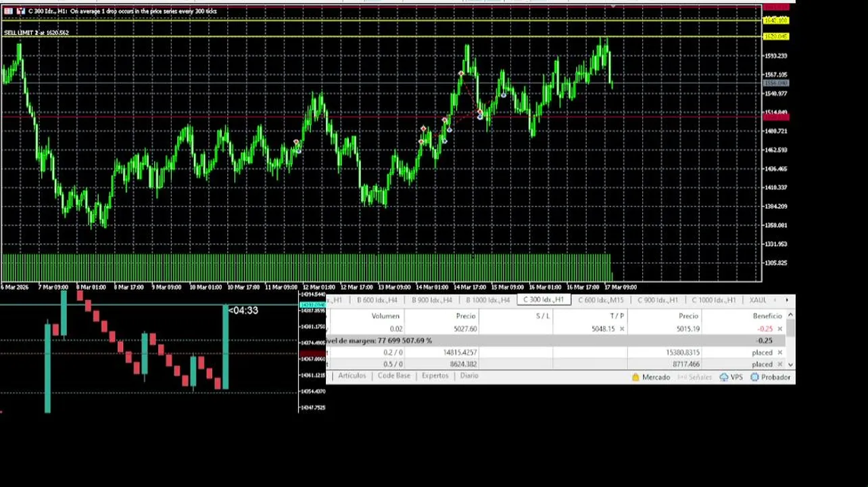Screen dimensions: 868x487
Task: Open the Probador strategy tester icon
Action: [x=754, y=377]
